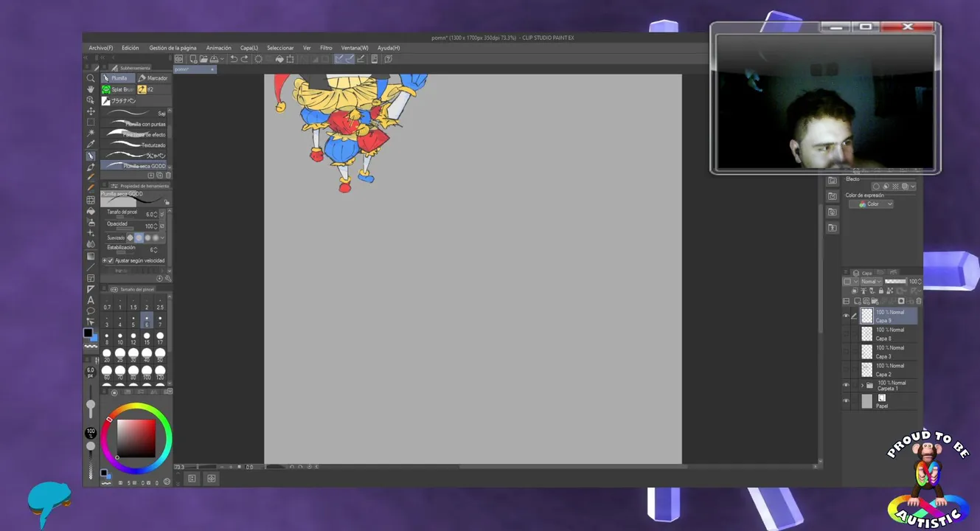Open the layer blending mode Normal dropdown
The height and width of the screenshot is (531, 980).
871,281
